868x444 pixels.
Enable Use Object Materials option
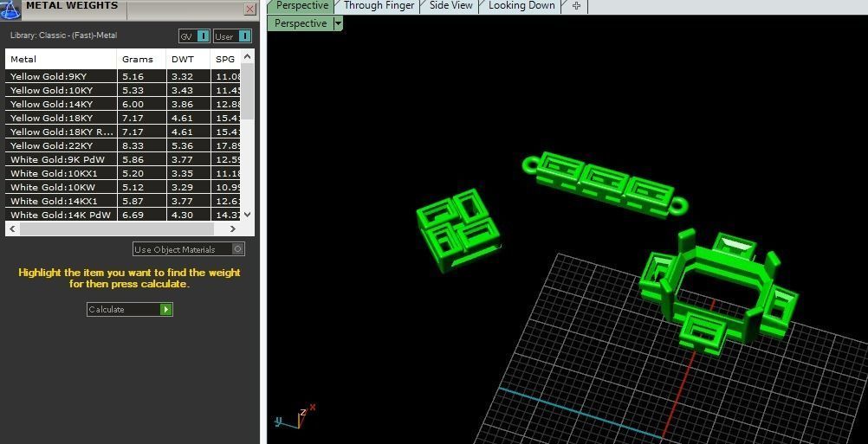(x=189, y=249)
